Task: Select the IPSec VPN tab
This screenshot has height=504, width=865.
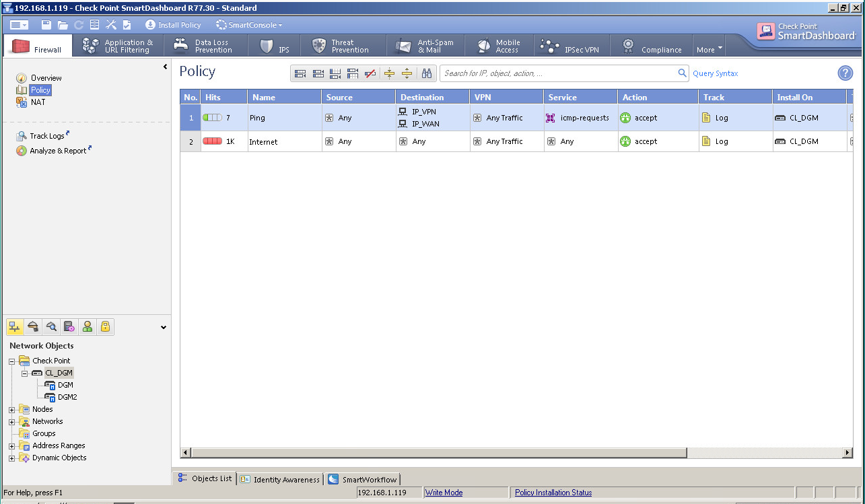Action: 572,46
